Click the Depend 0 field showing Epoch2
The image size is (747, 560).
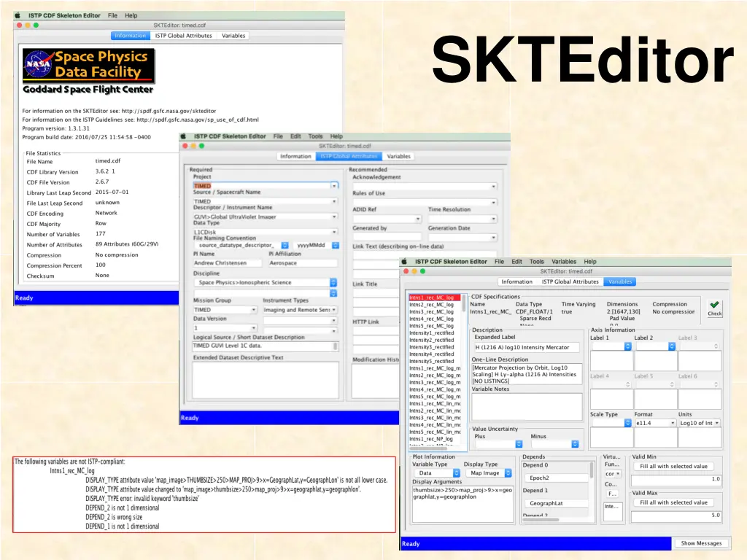click(x=555, y=478)
